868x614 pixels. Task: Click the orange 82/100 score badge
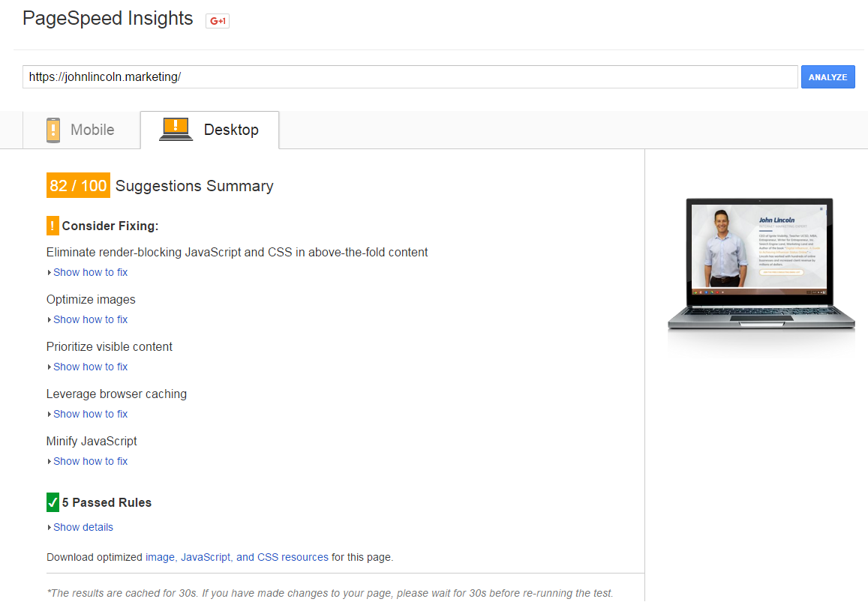coord(77,185)
